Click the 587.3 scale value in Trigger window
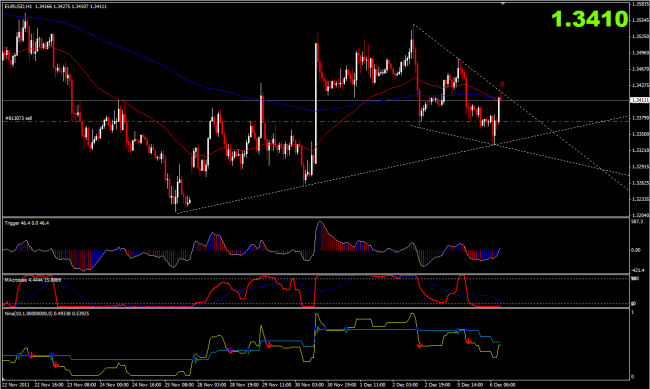This screenshot has height=389, width=650. click(636, 222)
